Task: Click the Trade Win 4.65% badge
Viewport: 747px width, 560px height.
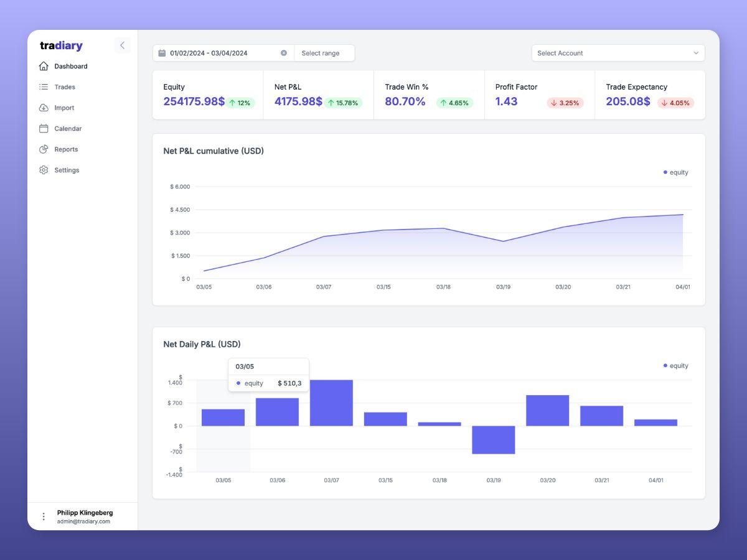Action: 454,103
